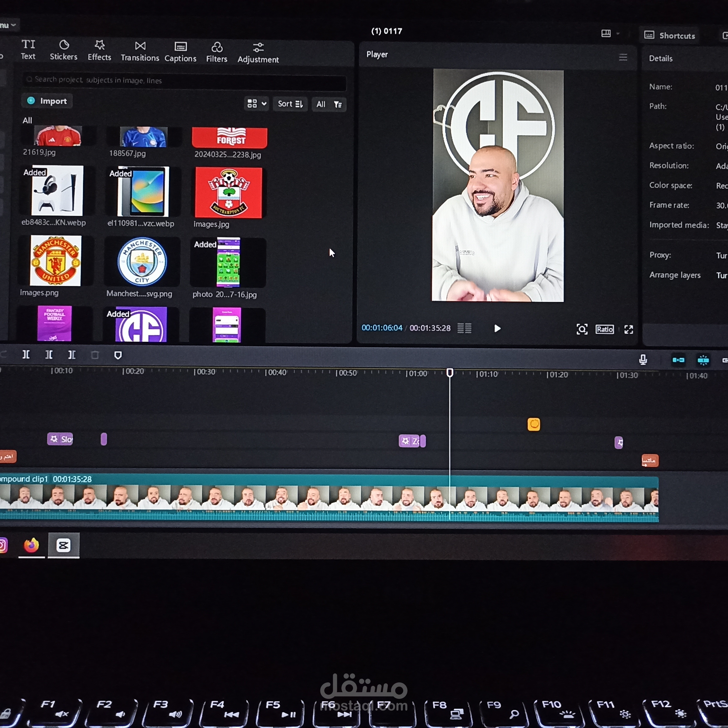
Task: Select the Split tool on timeline toolbar
Action: 26,355
